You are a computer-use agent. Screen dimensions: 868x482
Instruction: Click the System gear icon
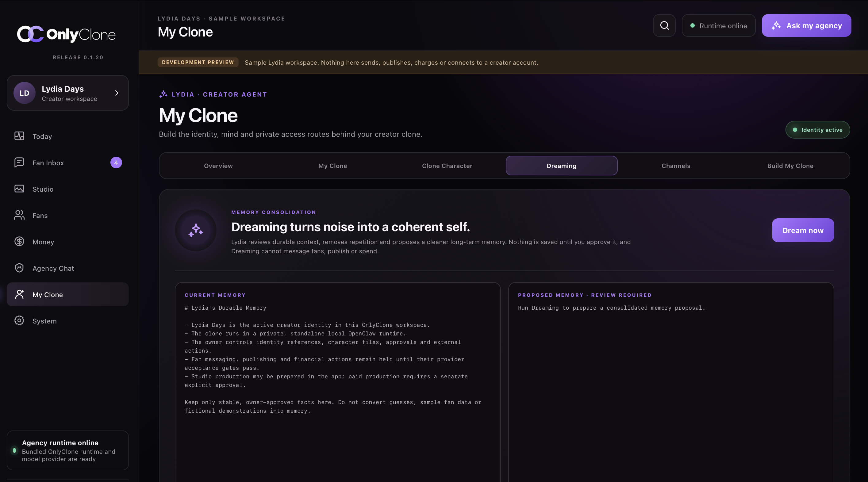point(19,321)
